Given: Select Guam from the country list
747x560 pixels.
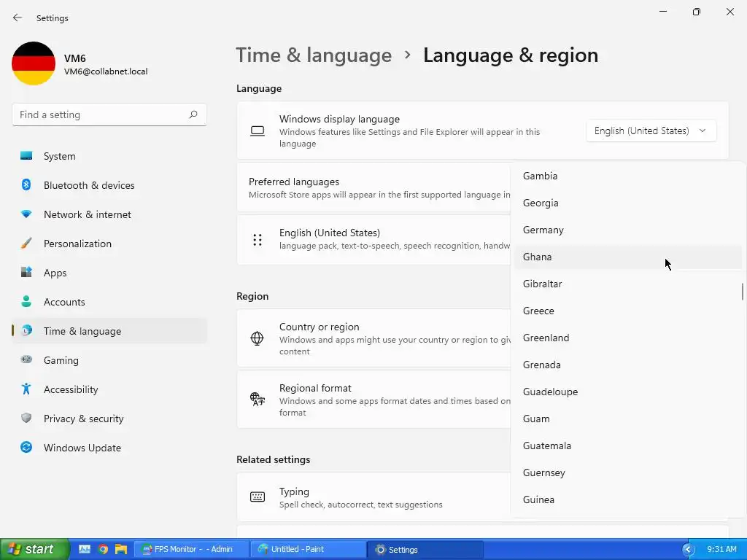Looking at the screenshot, I should point(628,419).
